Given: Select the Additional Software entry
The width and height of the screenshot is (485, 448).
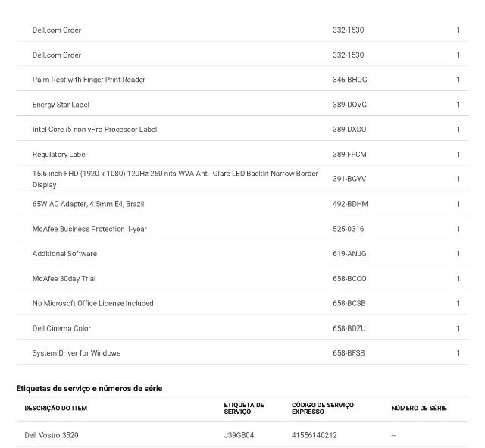Looking at the screenshot, I should (x=64, y=254).
